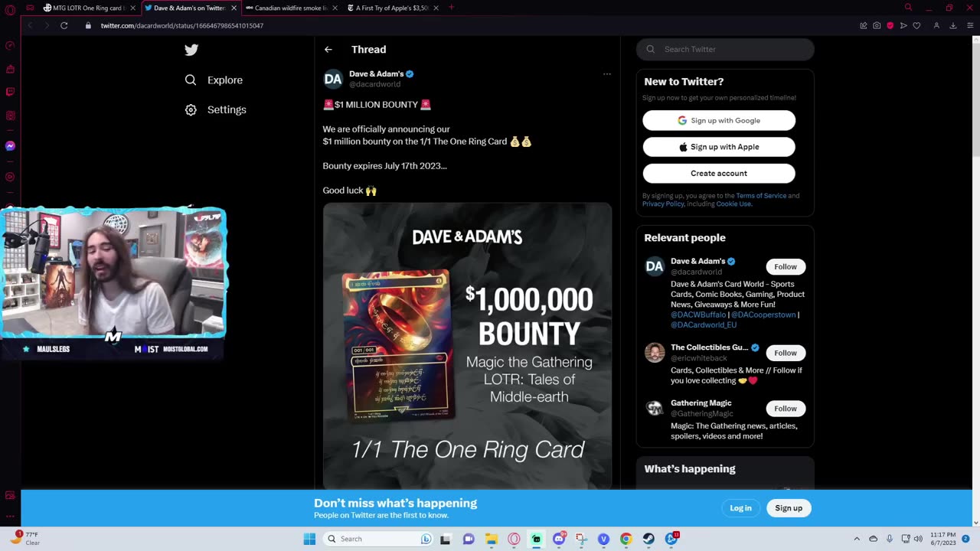Open File Explorer from the taskbar
Viewport: 980px width, 551px height.
click(491, 539)
